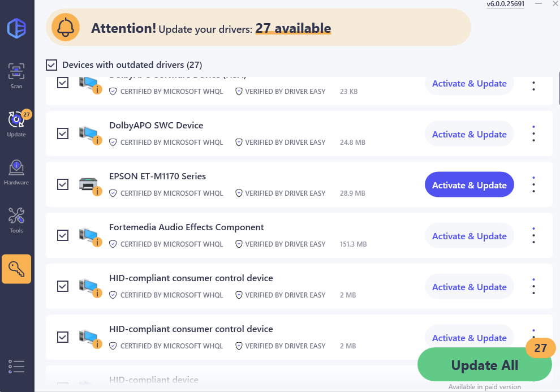Open more options for EPSON ET-M1170 Series

click(533, 185)
